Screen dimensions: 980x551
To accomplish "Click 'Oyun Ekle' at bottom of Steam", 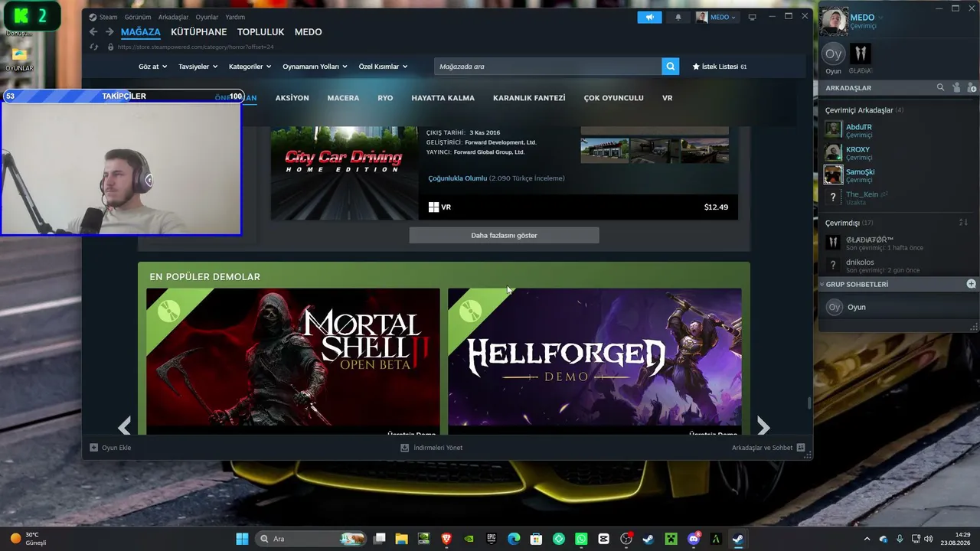I will 110,448.
